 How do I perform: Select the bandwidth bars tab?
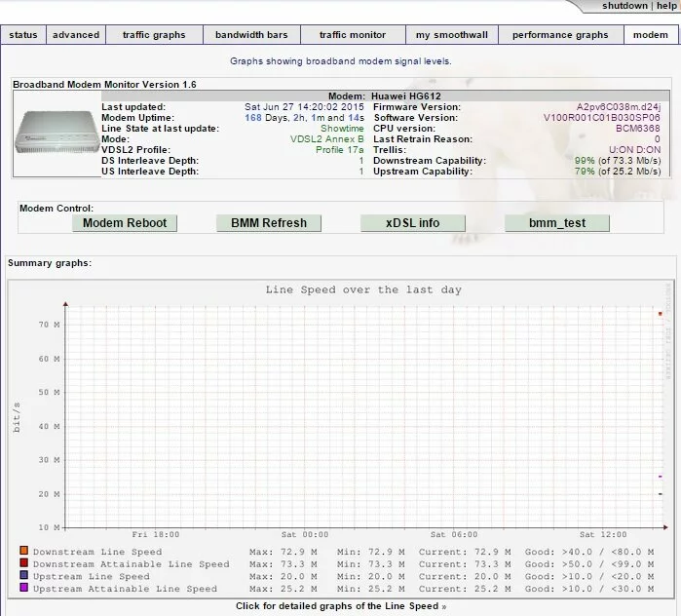(251, 35)
